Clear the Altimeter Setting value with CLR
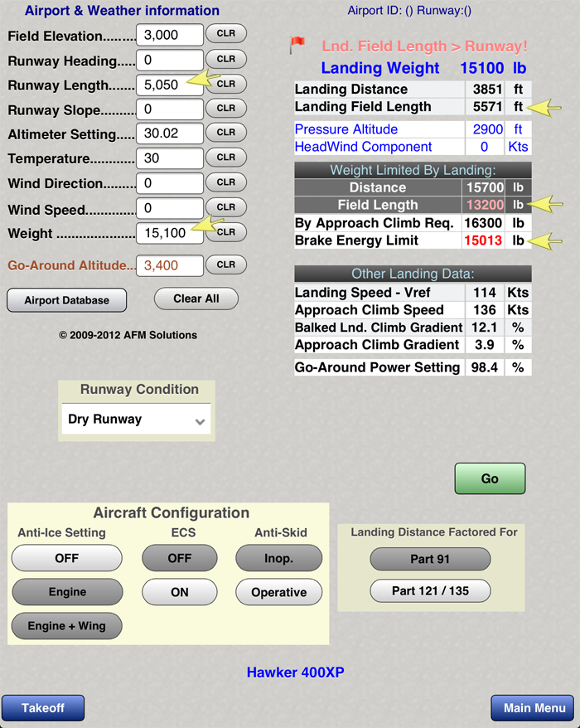Image resolution: width=580 pixels, height=728 pixels. click(225, 133)
